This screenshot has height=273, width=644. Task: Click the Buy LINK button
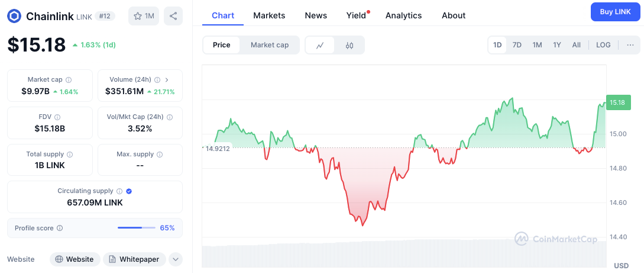point(615,12)
